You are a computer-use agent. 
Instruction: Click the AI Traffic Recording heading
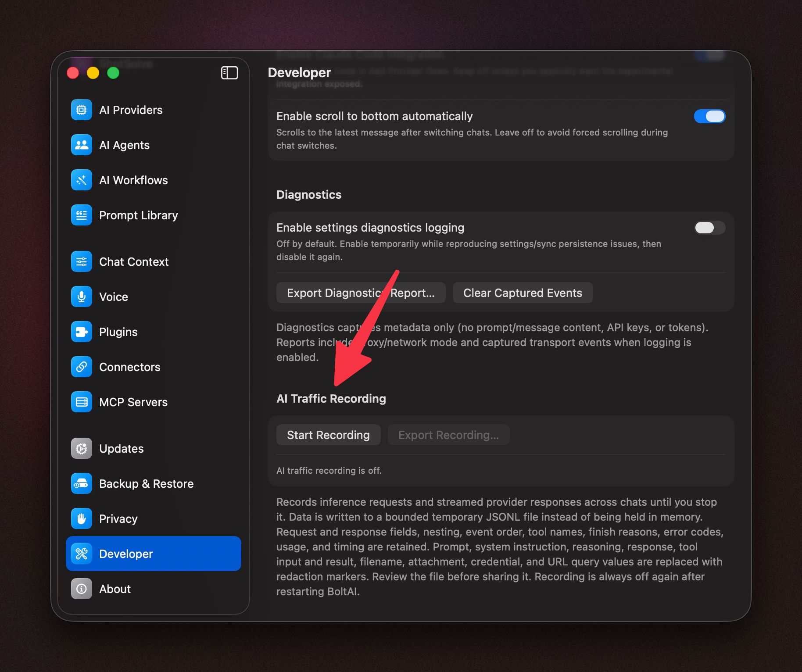(x=331, y=399)
